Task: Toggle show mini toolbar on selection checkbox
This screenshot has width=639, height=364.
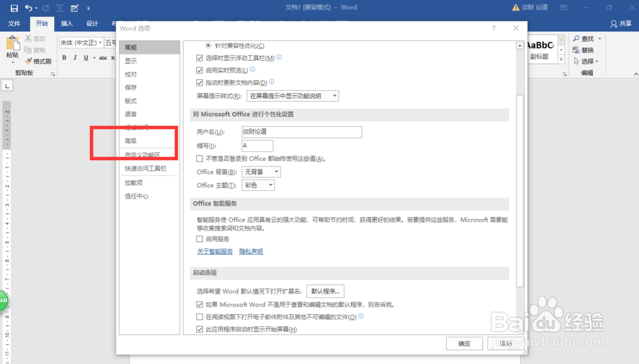Action: [x=199, y=58]
